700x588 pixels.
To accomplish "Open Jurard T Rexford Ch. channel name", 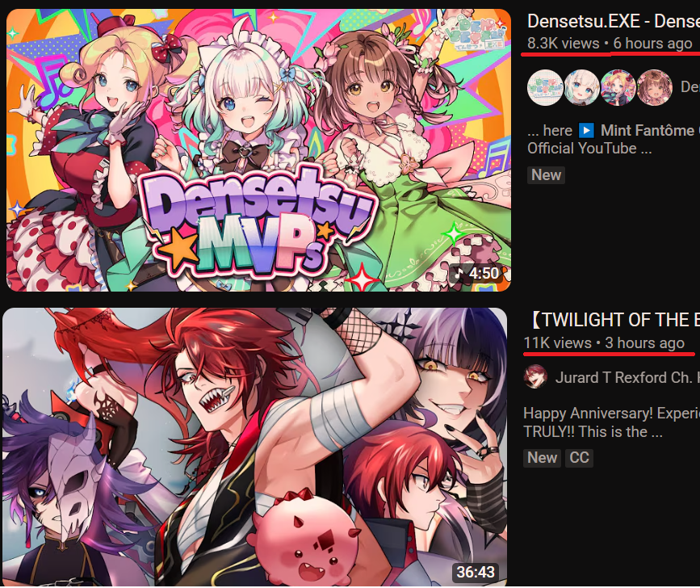I will pyautogui.click(x=623, y=378).
